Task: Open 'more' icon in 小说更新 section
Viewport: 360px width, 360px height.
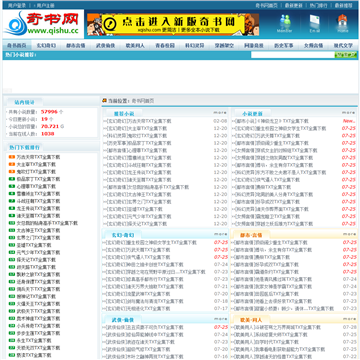Action: click(349, 113)
